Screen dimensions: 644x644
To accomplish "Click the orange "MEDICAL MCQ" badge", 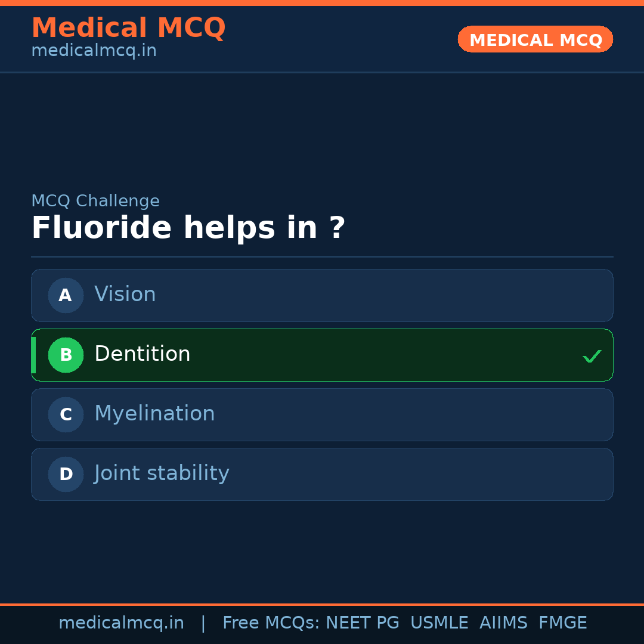I will pos(535,39).
